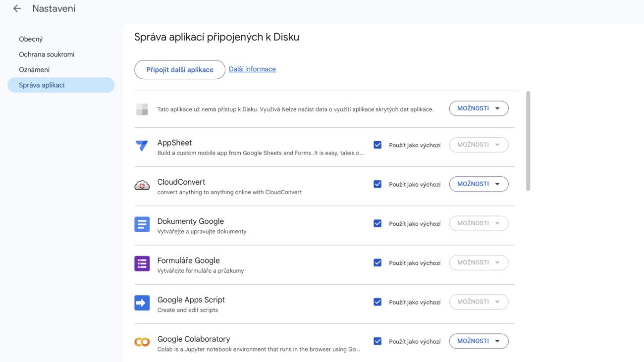This screenshot has width=644, height=362.
Task: Click the Google Apps Script arrow icon
Action: coord(142,303)
